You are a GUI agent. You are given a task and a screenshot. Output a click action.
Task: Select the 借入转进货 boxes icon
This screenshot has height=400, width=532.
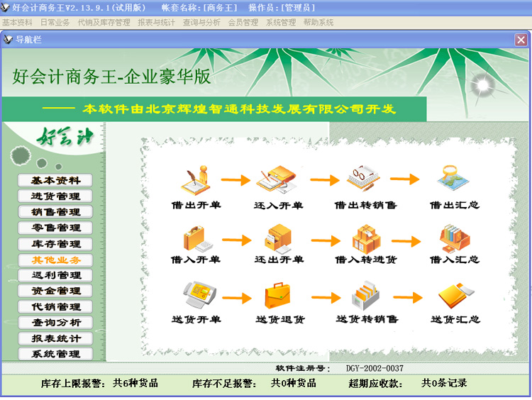tap(366, 238)
